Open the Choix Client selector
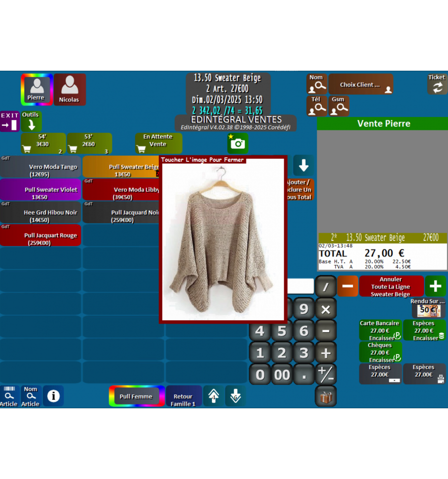448x479 pixels. (360, 85)
